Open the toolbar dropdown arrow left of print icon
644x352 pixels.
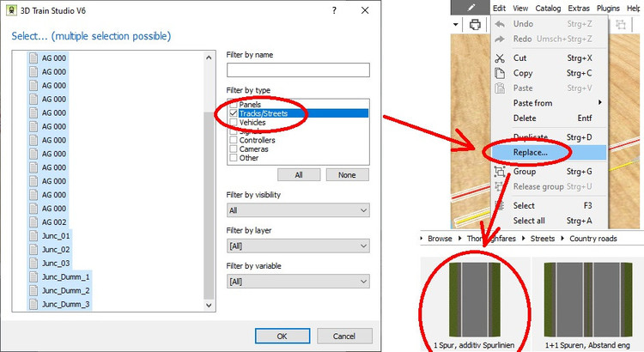[x=455, y=25]
